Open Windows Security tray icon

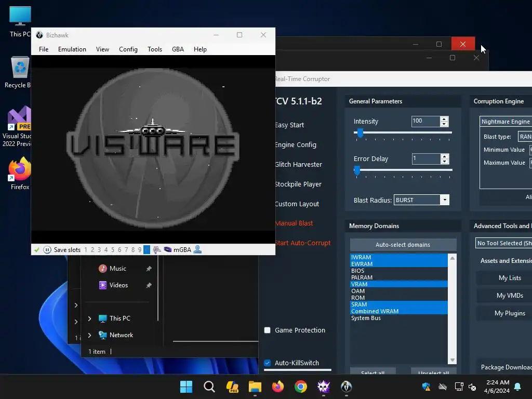point(426,387)
